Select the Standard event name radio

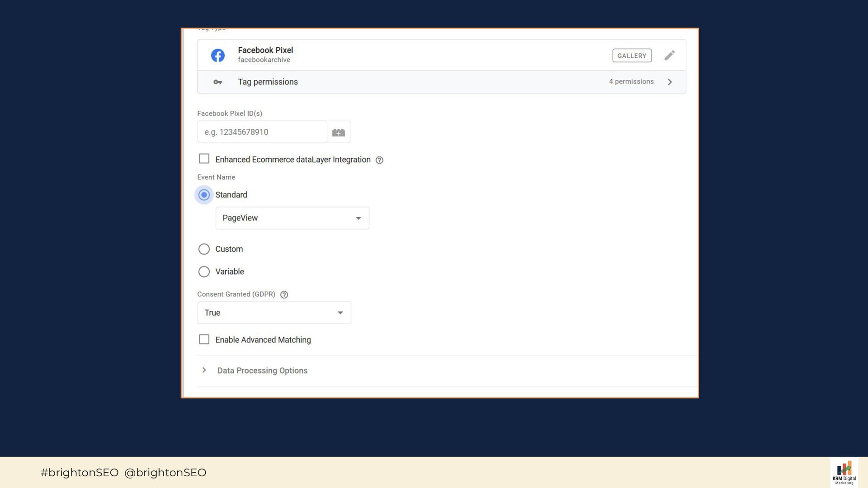pyautogui.click(x=204, y=195)
